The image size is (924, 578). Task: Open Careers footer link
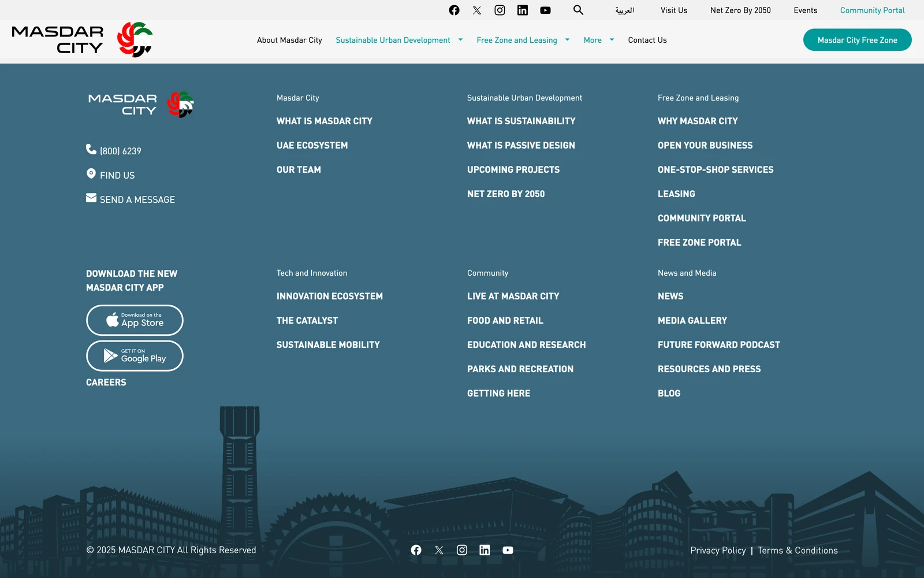coord(106,382)
